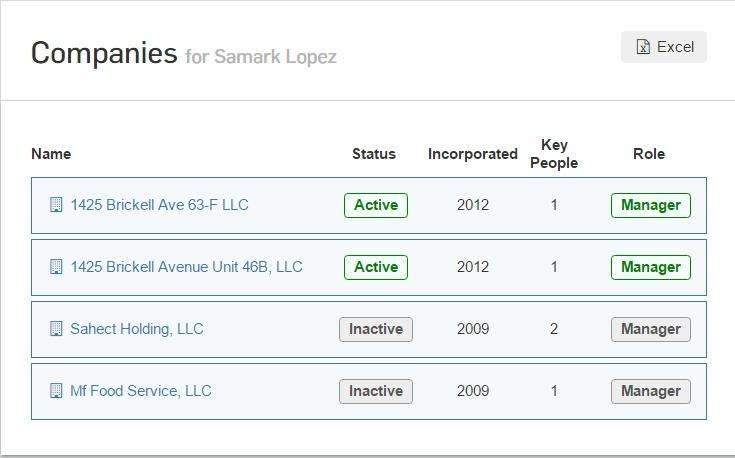Viewport: 735px width, 458px height.
Task: Click gray Manager badge for Sahect Holding
Action: pos(651,329)
